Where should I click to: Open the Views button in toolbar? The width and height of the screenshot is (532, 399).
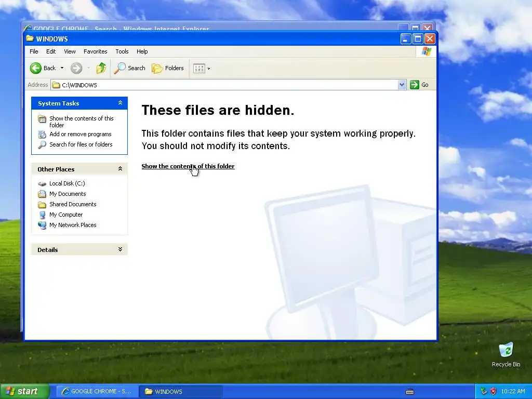click(x=199, y=68)
